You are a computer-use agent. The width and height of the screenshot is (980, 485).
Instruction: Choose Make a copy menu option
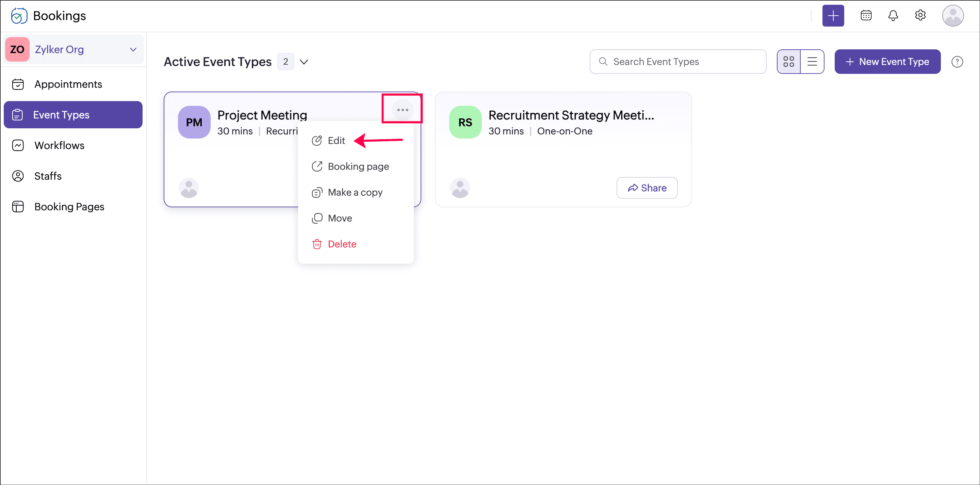[355, 193]
